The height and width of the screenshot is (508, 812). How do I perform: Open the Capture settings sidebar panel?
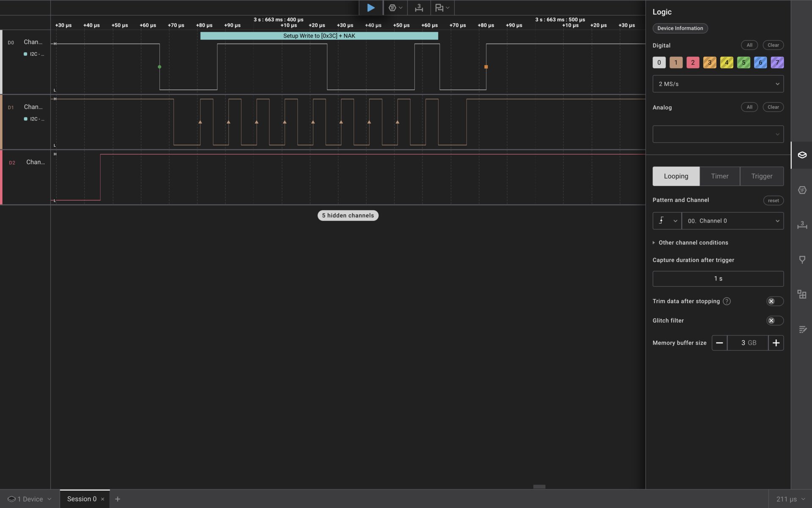[802, 155]
